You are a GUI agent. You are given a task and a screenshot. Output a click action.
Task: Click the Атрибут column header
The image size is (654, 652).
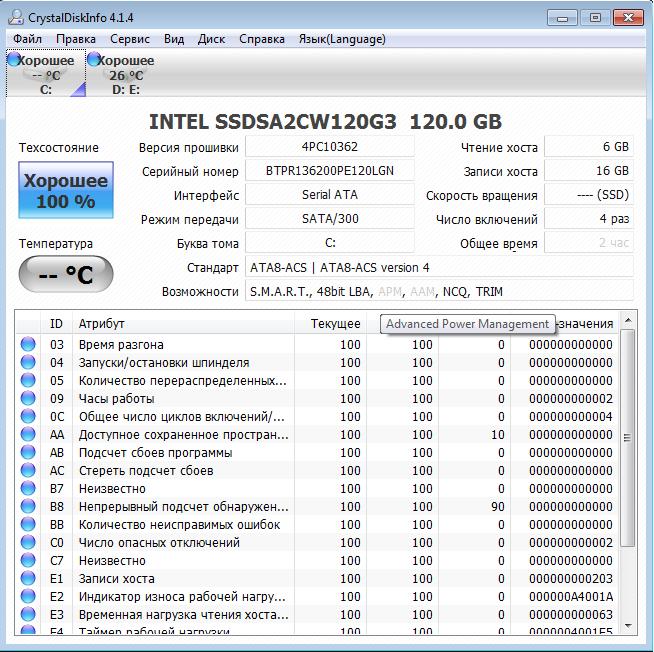(184, 324)
